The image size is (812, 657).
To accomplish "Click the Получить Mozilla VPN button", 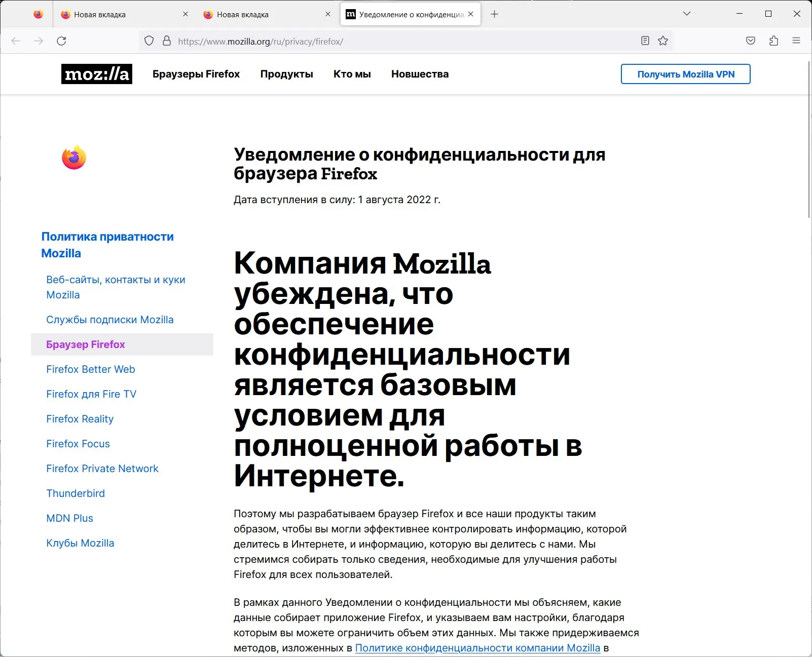I will pyautogui.click(x=685, y=74).
